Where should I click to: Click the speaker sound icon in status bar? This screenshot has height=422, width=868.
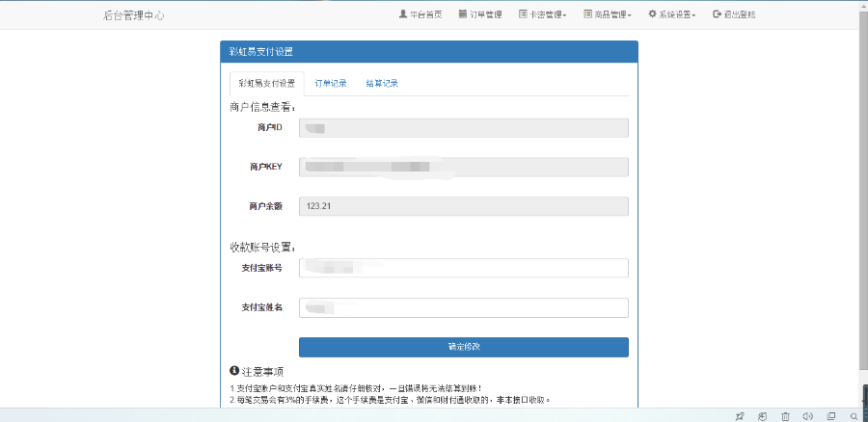(x=807, y=416)
